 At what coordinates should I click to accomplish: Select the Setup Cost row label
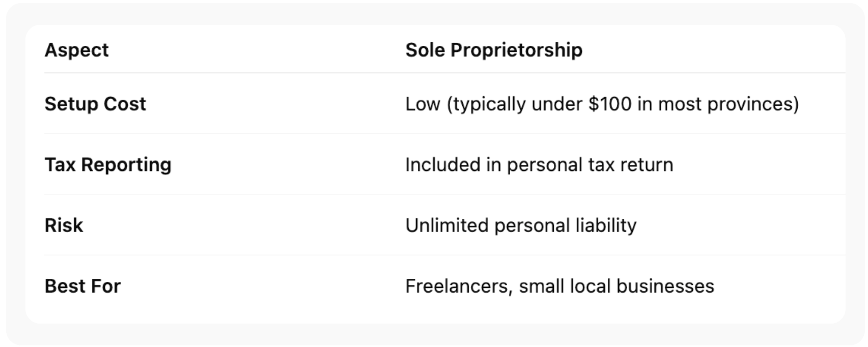[x=95, y=104]
